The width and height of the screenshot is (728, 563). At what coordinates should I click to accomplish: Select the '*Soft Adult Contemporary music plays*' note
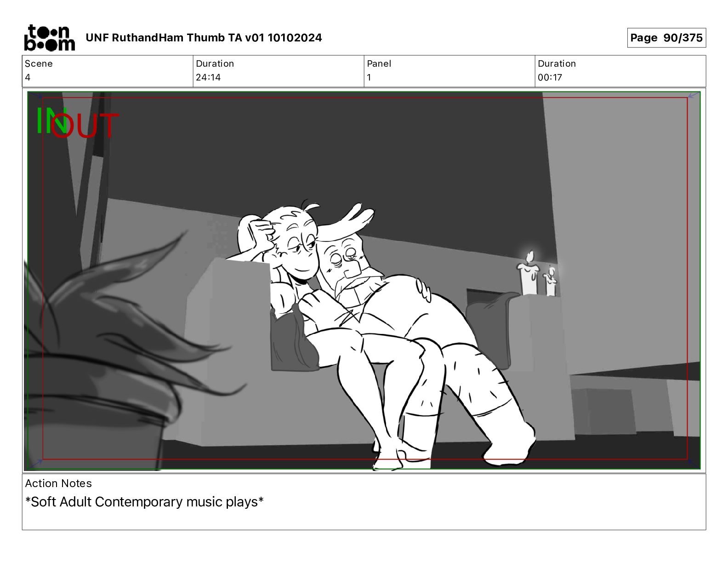coord(144,502)
